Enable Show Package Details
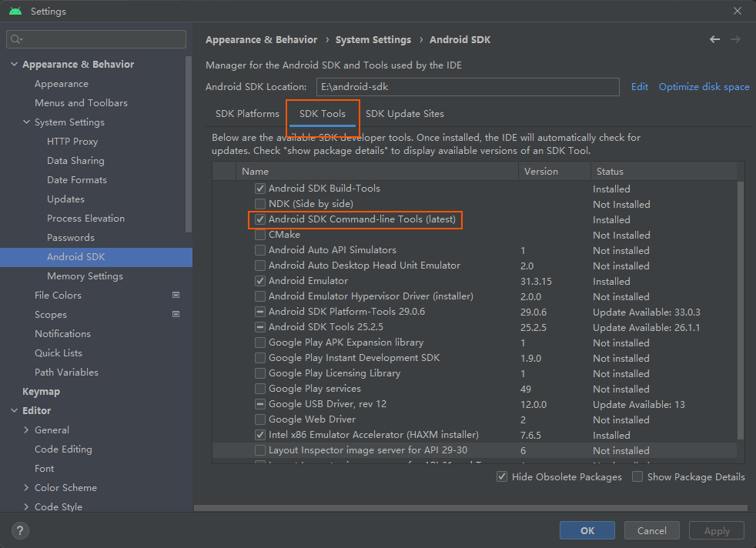 coord(637,476)
